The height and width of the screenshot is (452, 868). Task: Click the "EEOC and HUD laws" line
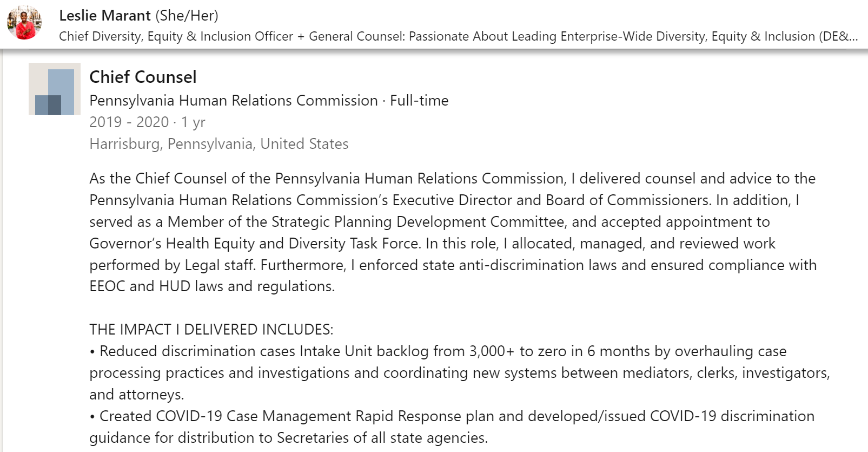[211, 286]
